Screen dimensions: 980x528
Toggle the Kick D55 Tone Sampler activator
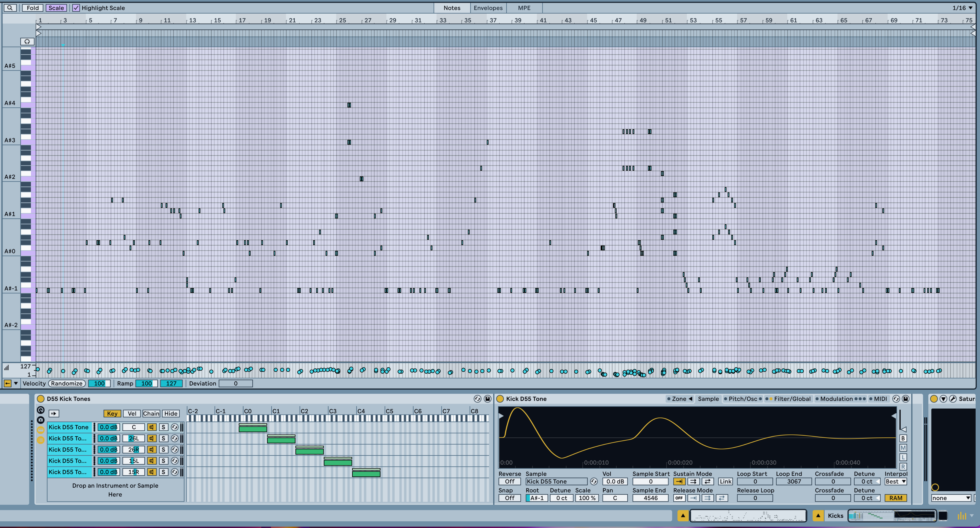point(500,399)
